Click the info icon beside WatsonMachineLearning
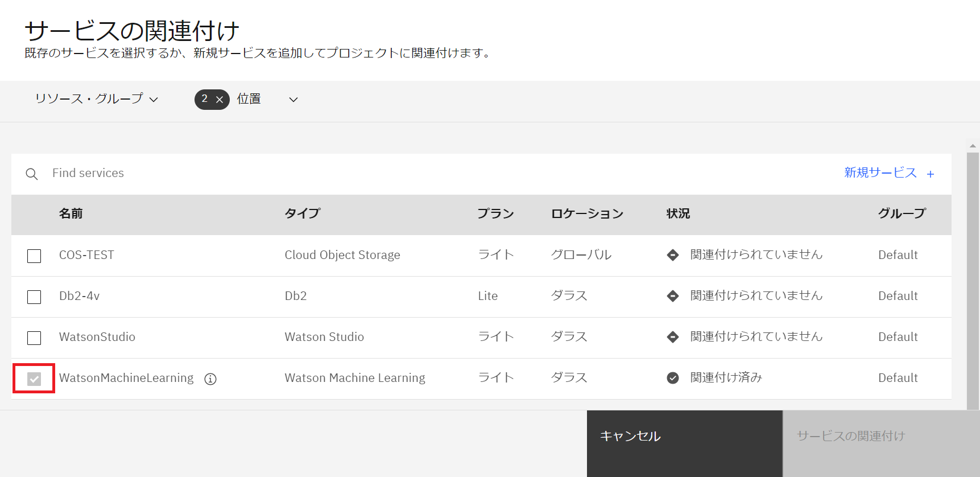980x477 pixels. click(210, 379)
